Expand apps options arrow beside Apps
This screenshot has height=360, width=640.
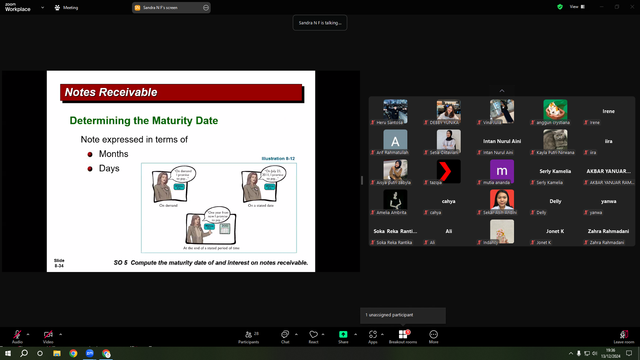[x=382, y=334]
